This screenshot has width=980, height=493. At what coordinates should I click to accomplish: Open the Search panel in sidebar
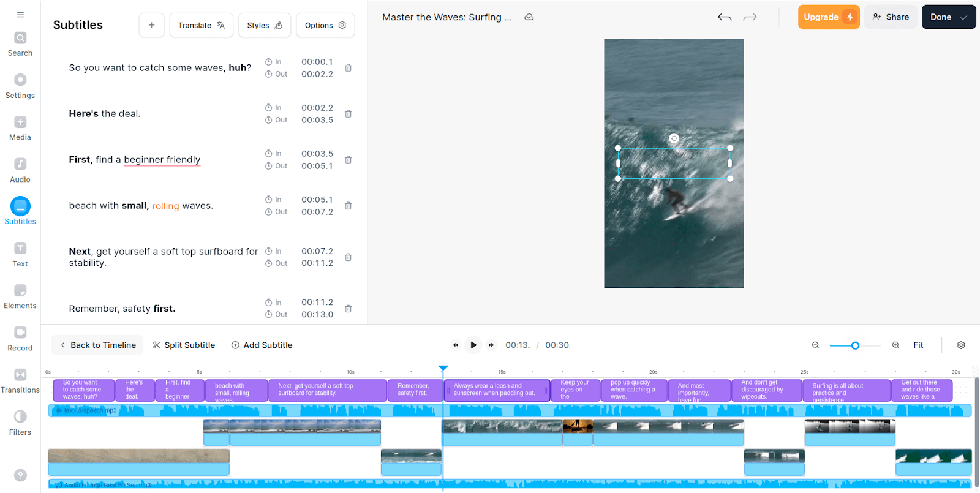point(20,45)
